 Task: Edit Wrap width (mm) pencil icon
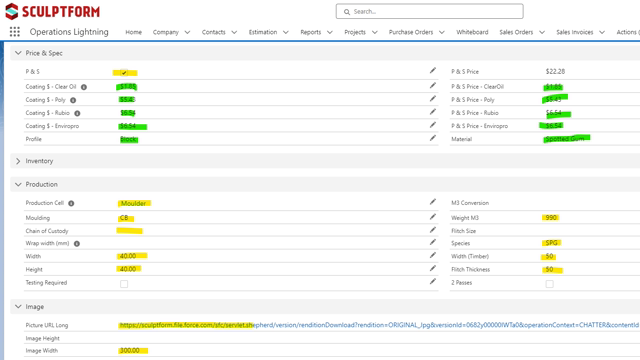(x=433, y=242)
